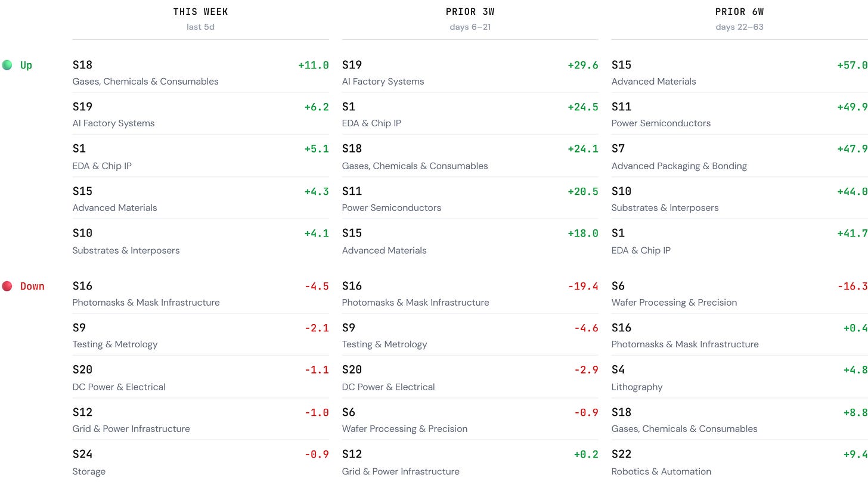The image size is (868, 482).
Task: Click the +11.0 value for S18
Action: click(314, 65)
